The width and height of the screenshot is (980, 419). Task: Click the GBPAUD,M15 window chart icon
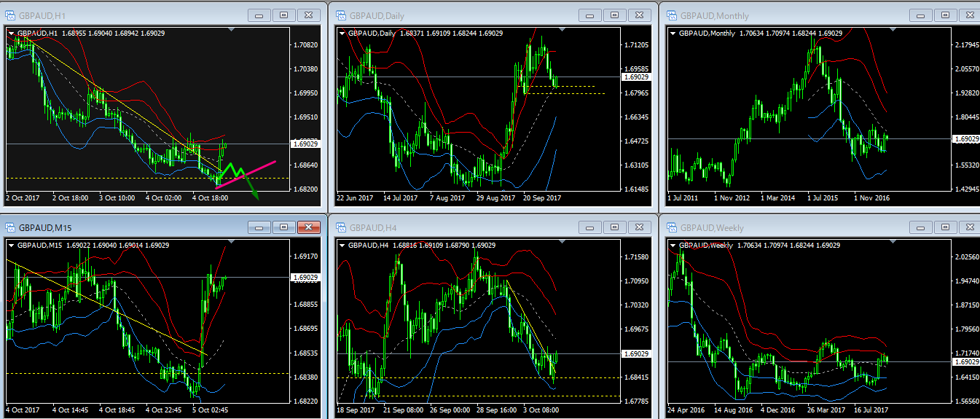11,228
